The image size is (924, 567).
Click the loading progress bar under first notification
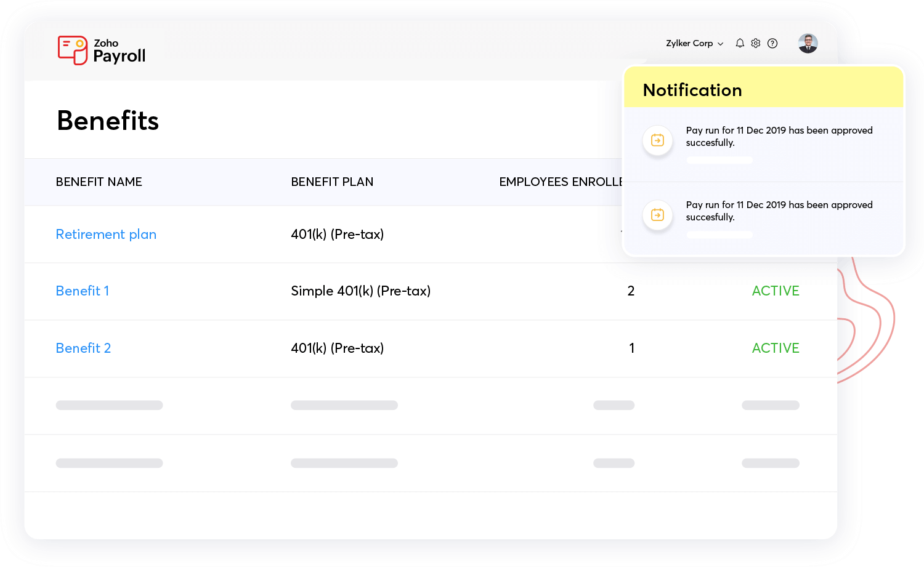pos(719,159)
